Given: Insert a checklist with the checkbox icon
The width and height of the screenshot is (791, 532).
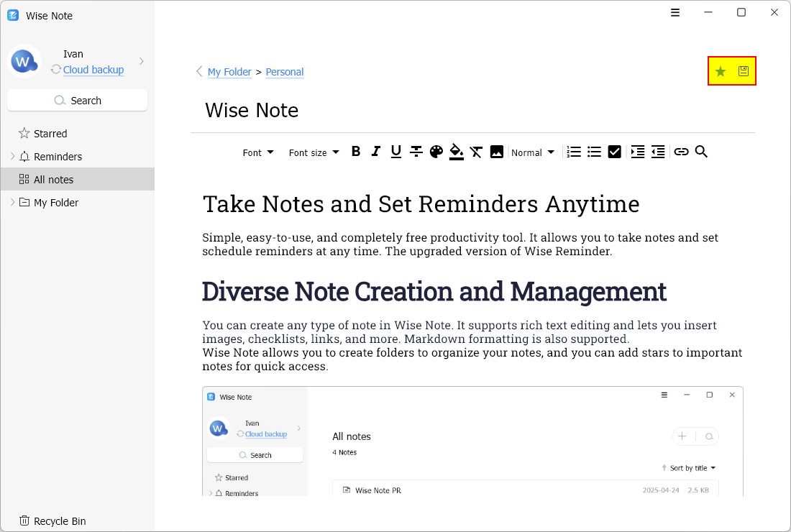Looking at the screenshot, I should [614, 152].
